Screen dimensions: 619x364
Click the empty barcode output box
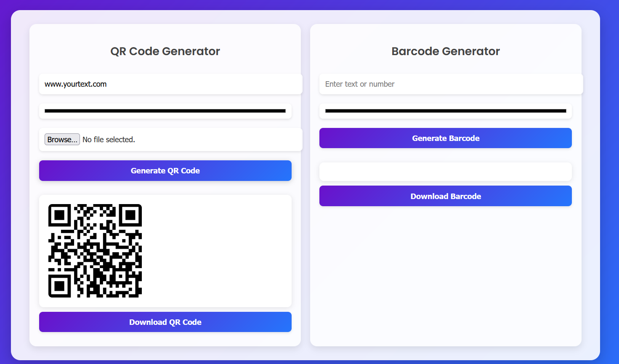pyautogui.click(x=446, y=172)
